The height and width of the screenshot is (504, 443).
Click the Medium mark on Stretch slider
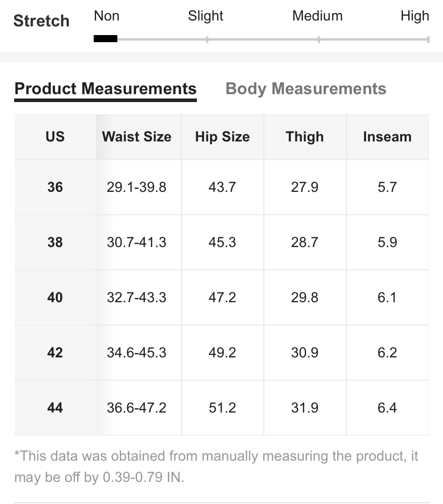319,39
